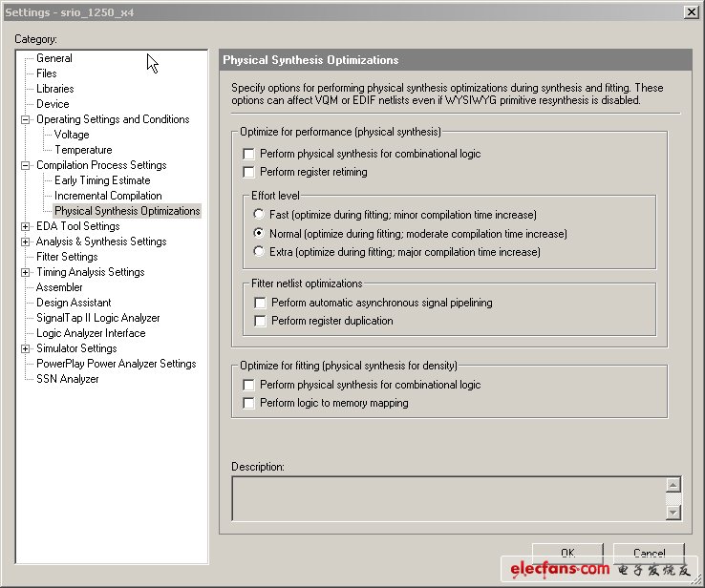
Task: Enable physical synthesis for combinational logic under performance
Action: click(249, 154)
